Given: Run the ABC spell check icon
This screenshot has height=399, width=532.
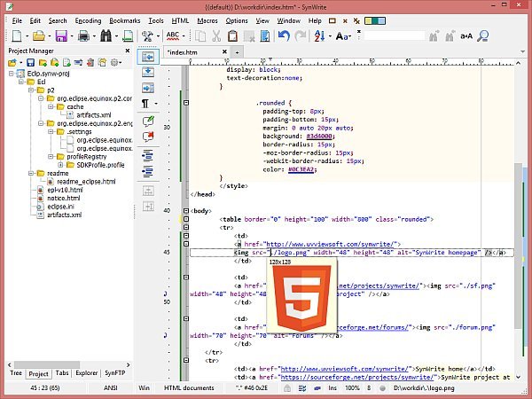Looking at the screenshot, I should (173, 35).
